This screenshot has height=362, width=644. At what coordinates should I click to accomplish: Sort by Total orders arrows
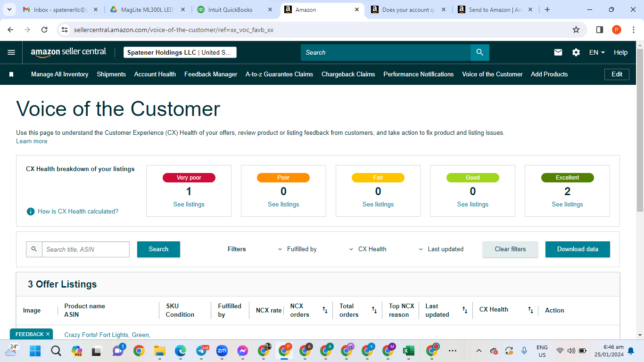[x=374, y=310]
